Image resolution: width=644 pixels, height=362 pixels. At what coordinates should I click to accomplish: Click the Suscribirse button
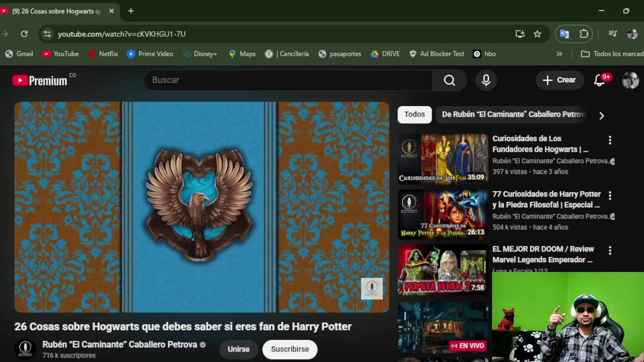point(290,349)
